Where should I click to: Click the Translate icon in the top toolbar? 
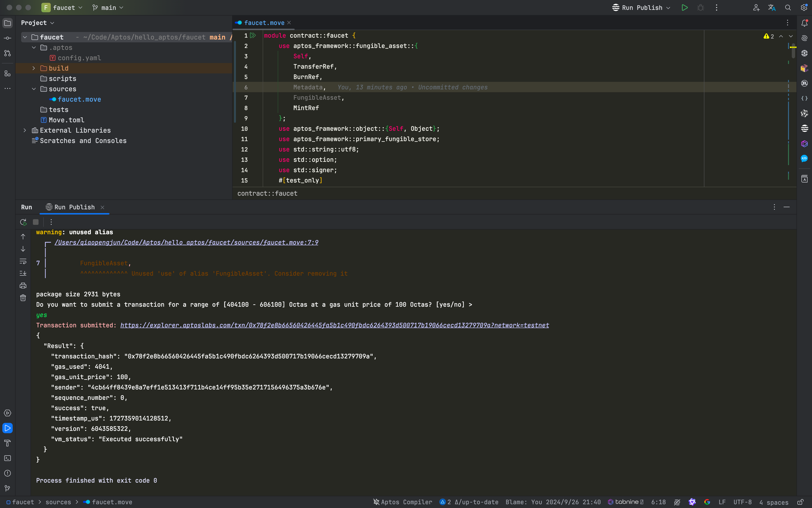coord(772,8)
